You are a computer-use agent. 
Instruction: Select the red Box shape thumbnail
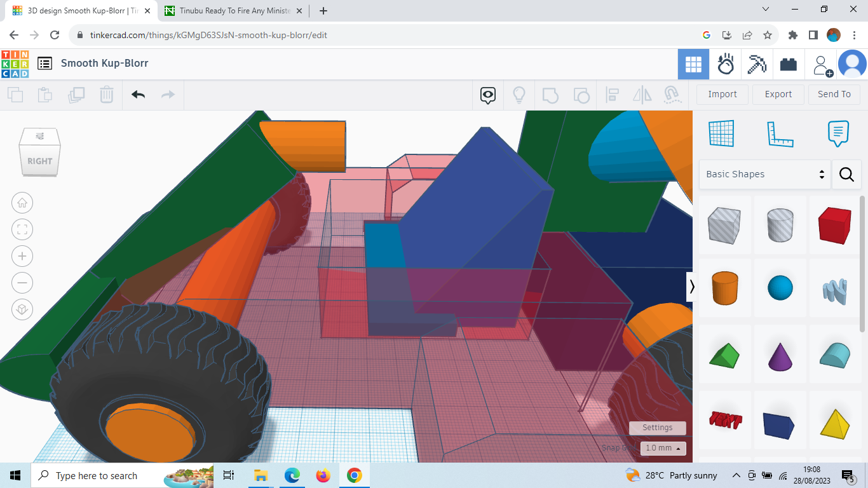835,225
